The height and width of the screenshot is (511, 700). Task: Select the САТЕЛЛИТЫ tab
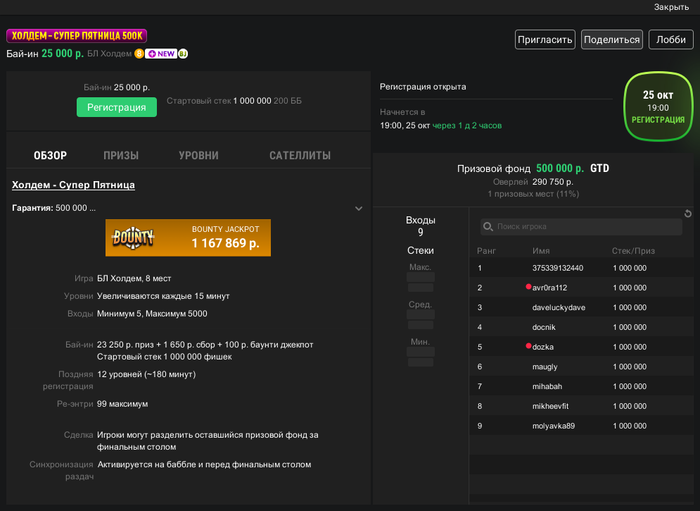(300, 156)
